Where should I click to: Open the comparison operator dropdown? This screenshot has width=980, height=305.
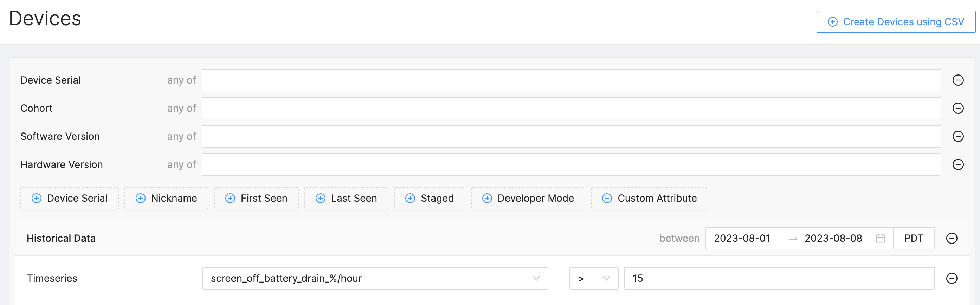point(593,278)
